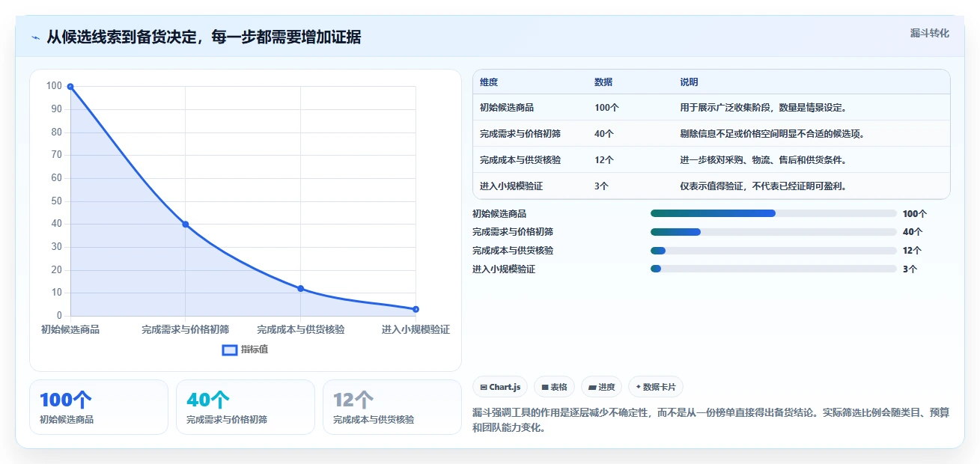
Task: Click chart data point for 完成需求与价格初筛
Action: 186,225
